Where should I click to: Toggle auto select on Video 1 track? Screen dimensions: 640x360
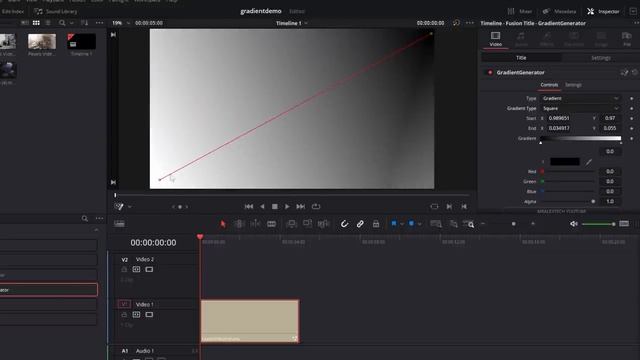[136, 315]
